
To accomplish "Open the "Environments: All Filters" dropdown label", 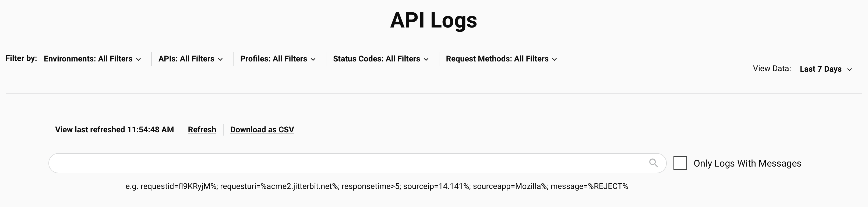I will pos(88,59).
